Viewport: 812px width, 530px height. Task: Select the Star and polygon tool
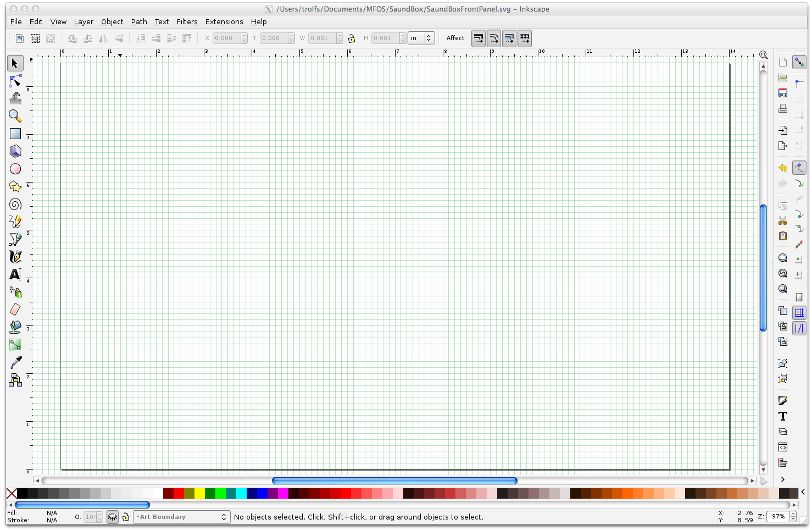coord(15,187)
